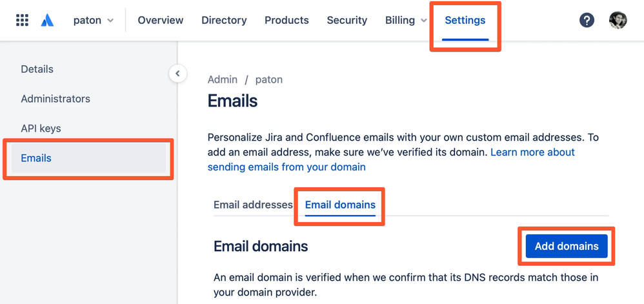Select the Settings tab
This screenshot has height=304, width=644.
[465, 20]
